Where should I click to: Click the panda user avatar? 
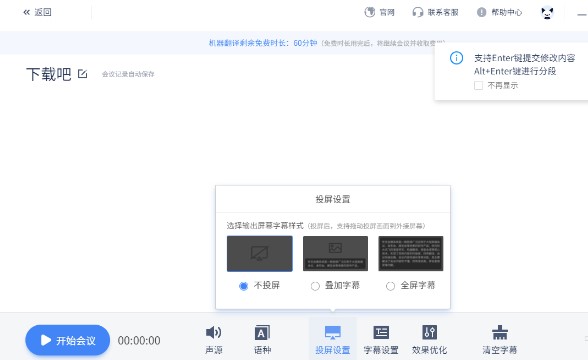click(x=547, y=13)
